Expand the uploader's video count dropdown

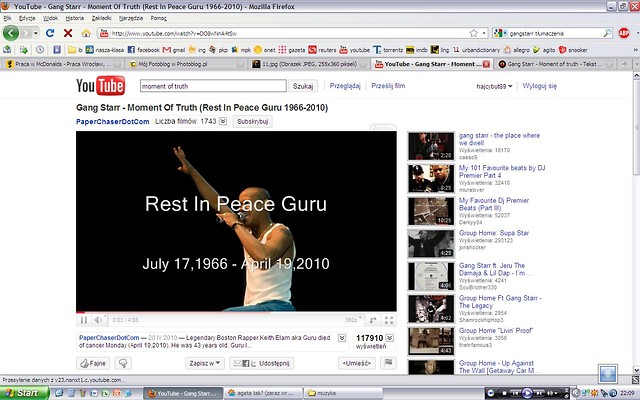pos(223,121)
